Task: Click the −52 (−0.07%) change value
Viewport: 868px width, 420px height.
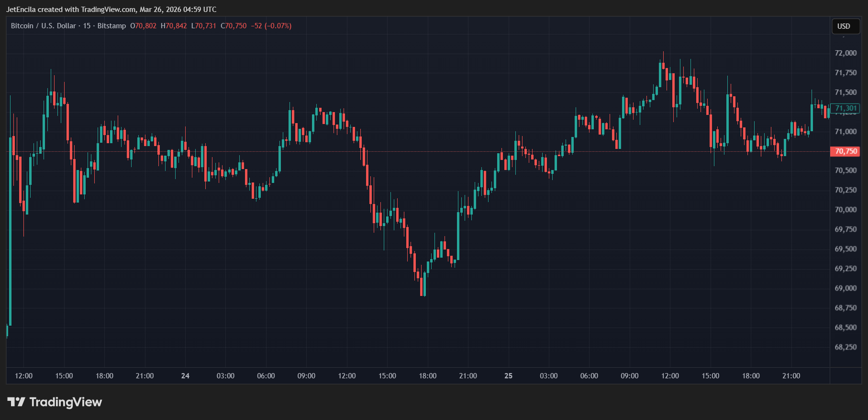Action: click(271, 26)
